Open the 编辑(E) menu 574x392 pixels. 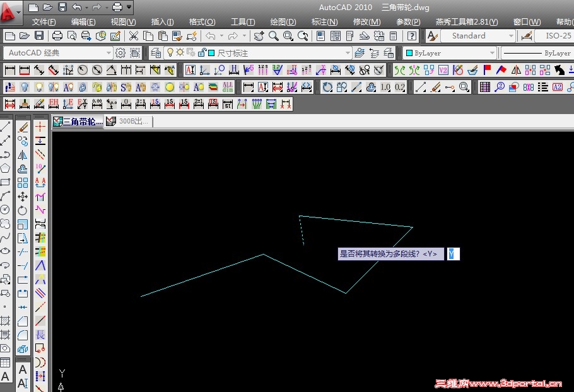click(x=83, y=22)
